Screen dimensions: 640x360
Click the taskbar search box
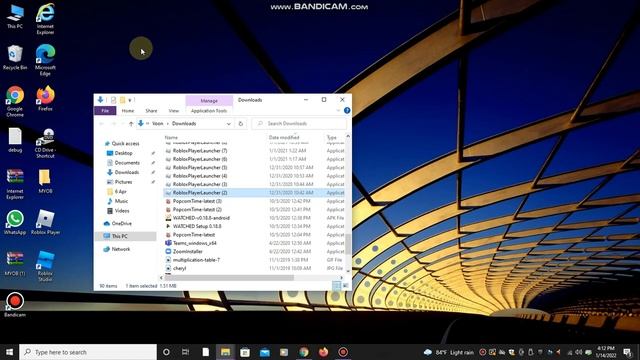click(x=88, y=352)
